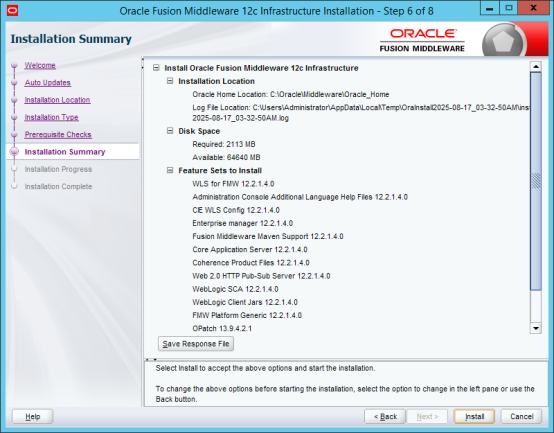The height and width of the screenshot is (433, 554).
Task: Select CIE WLS Config 12.2.1.4.0
Action: pos(236,210)
